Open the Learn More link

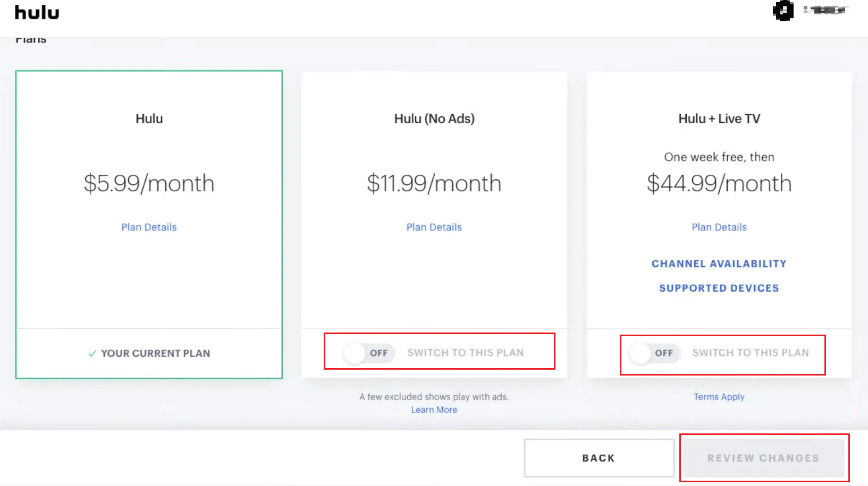click(434, 410)
